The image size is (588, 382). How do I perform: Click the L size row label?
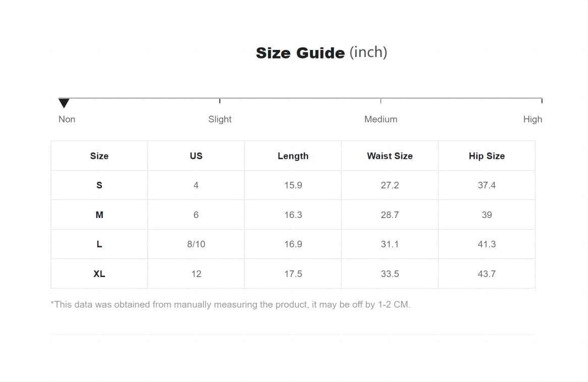point(99,244)
